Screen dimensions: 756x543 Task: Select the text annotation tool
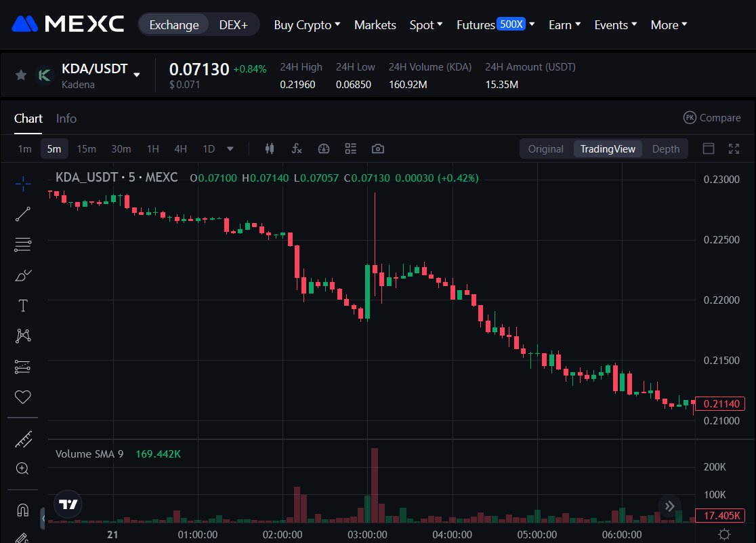tap(22, 306)
